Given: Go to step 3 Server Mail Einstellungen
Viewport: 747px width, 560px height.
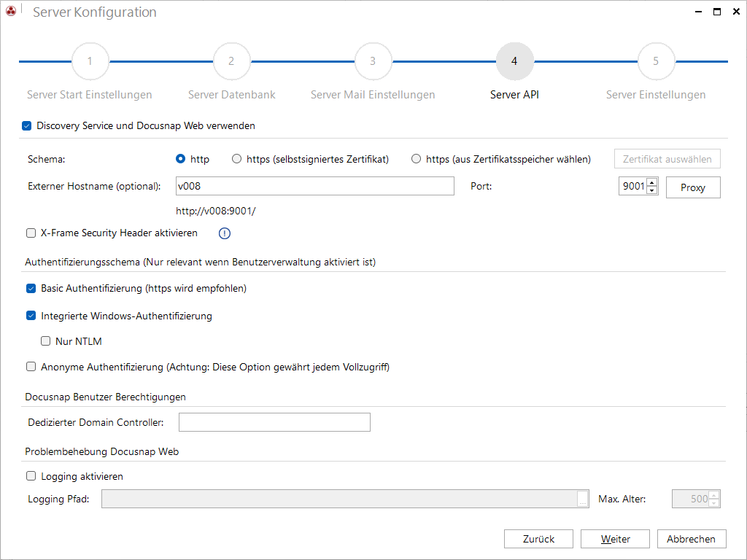Looking at the screenshot, I should coord(373,61).
